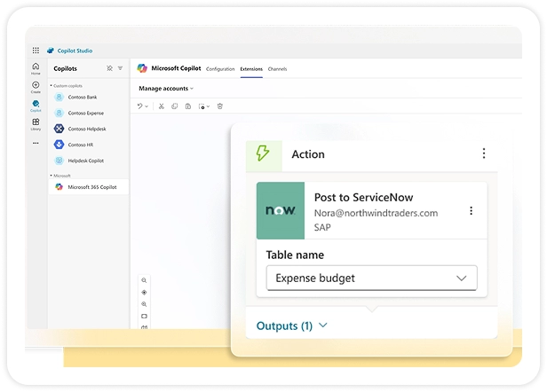
Task: Go to Home in the left rail
Action: click(36, 67)
